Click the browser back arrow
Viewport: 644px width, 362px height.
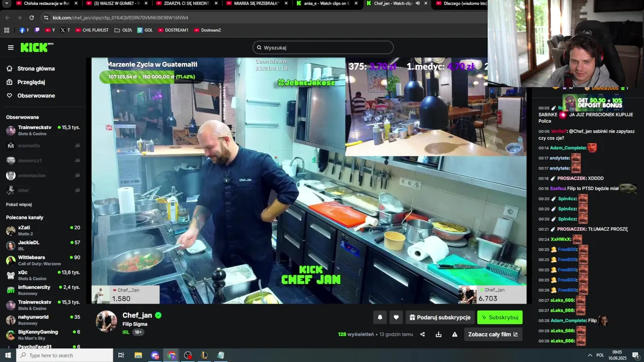point(8,18)
